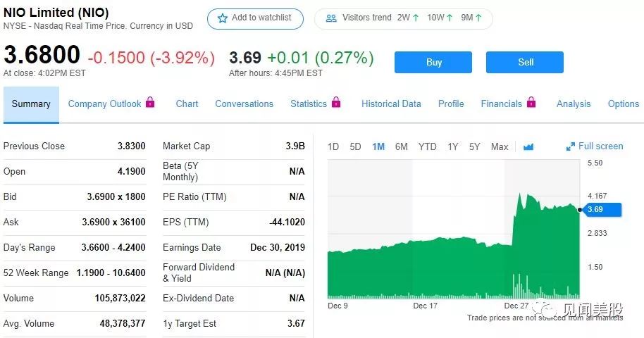Click the lock icon beside Financials
644x338 pixels.
531,102
